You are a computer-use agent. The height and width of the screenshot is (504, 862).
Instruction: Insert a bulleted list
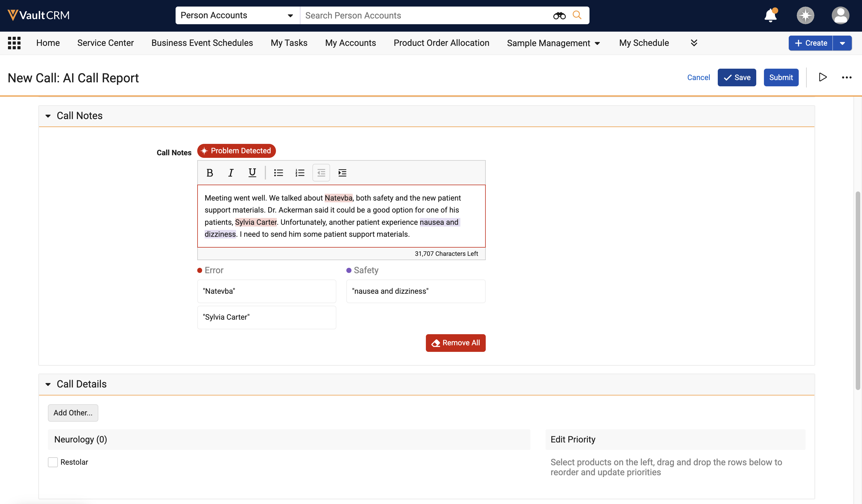[278, 173]
